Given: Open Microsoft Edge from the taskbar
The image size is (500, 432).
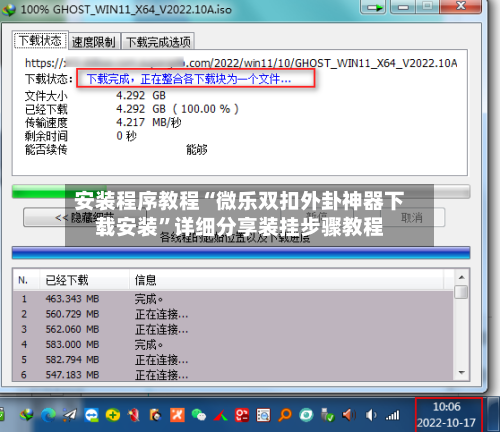Looking at the screenshot, I should (x=48, y=415).
